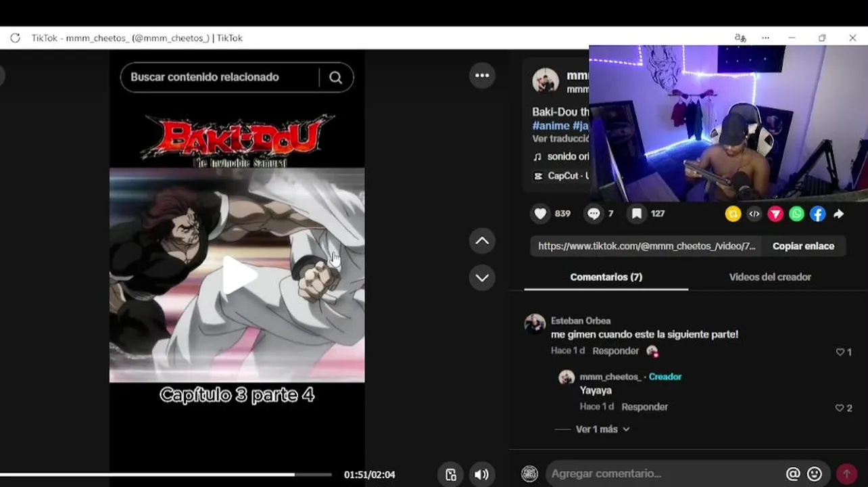The width and height of the screenshot is (868, 487).
Task: Share video via Facebook icon
Action: coord(817,214)
